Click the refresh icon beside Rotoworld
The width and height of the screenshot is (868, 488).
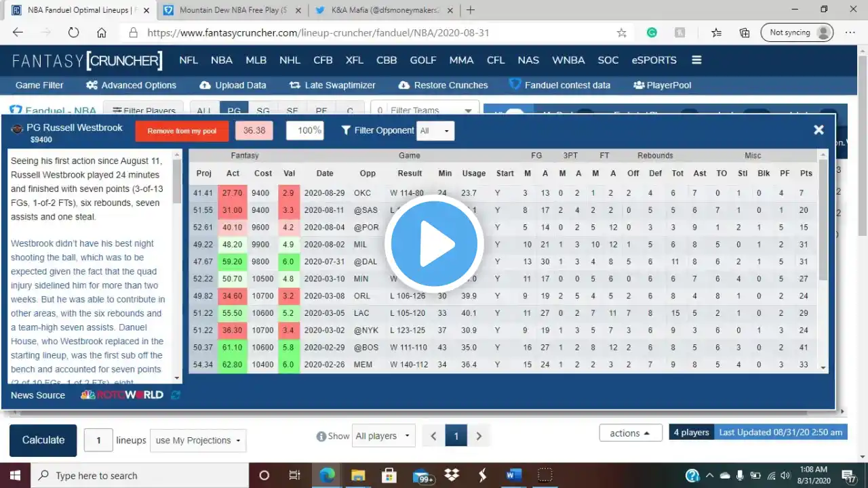pos(176,395)
